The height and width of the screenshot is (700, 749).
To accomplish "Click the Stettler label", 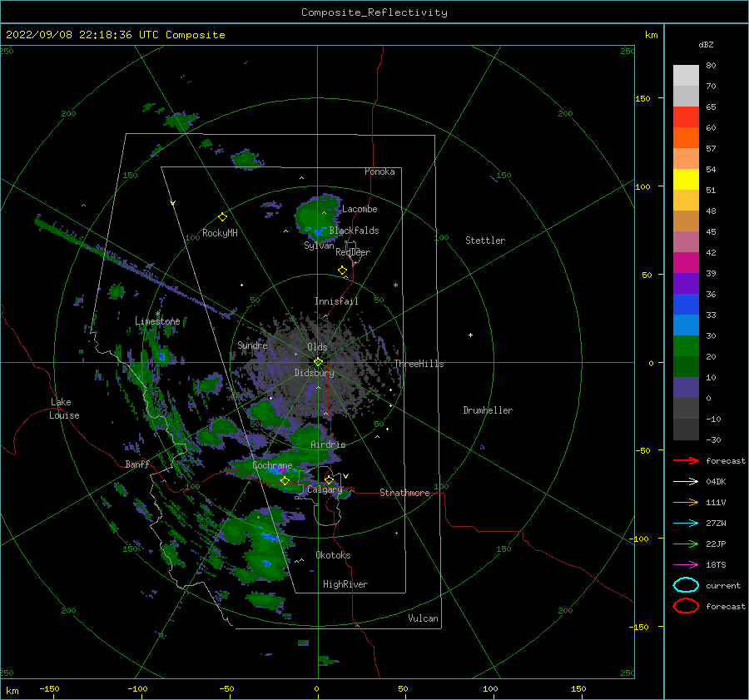I will coord(485,241).
